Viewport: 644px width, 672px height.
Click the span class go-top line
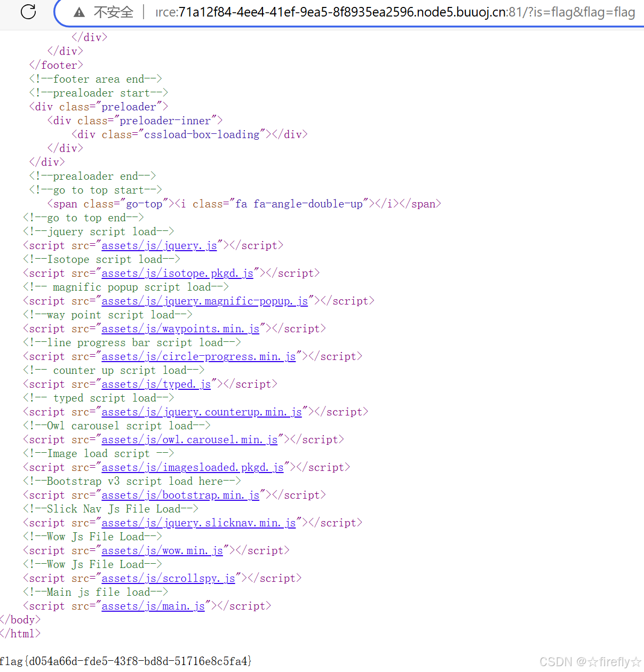(244, 204)
